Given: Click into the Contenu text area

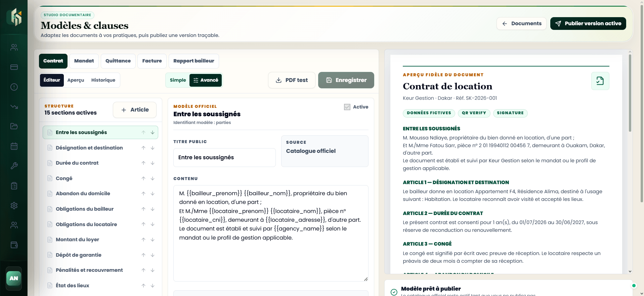Looking at the screenshot, I should pyautogui.click(x=271, y=233).
